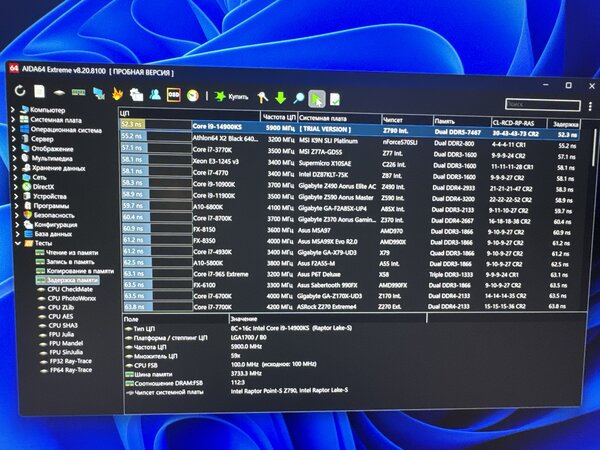Launch the disk benchmark toolbar icon
This screenshot has height=450, width=600.
(59, 93)
